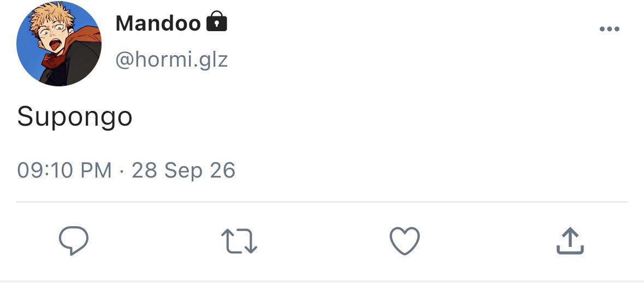Tap the share upload icon

570,241
